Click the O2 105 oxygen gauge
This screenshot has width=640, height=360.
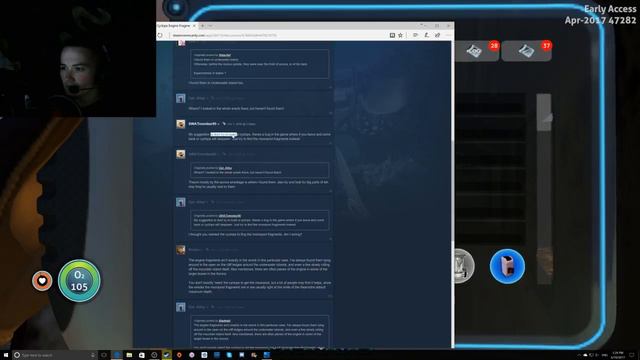[79, 281]
